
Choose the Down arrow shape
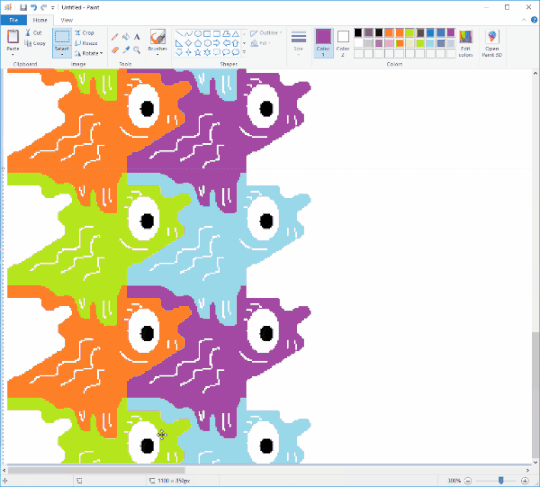coord(179,52)
